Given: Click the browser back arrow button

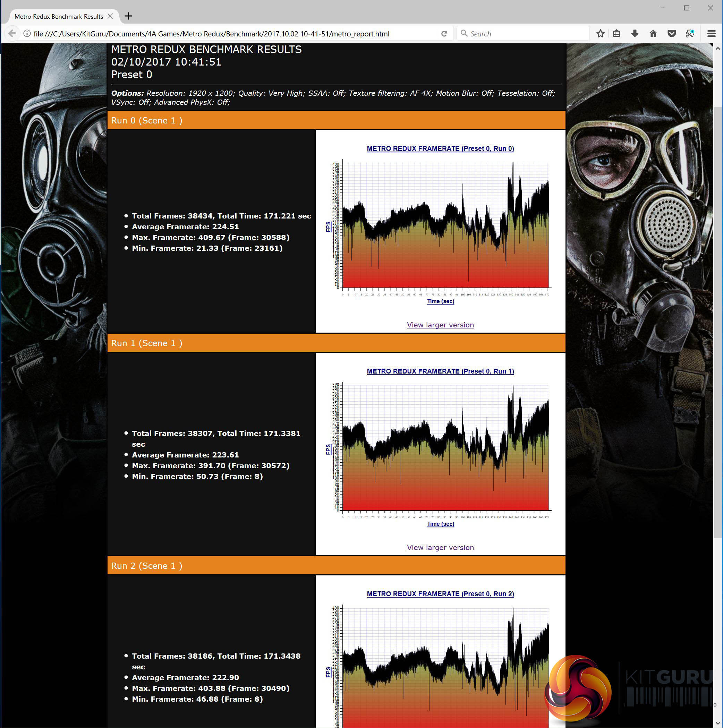Looking at the screenshot, I should tap(12, 34).
